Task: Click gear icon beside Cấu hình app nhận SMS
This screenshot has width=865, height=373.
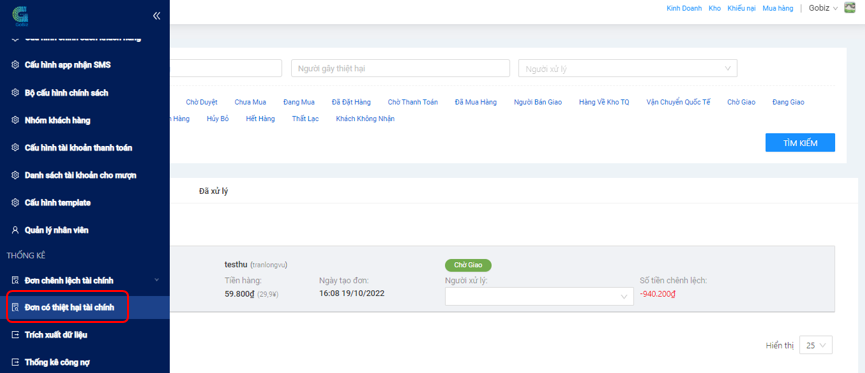Action: click(x=15, y=65)
